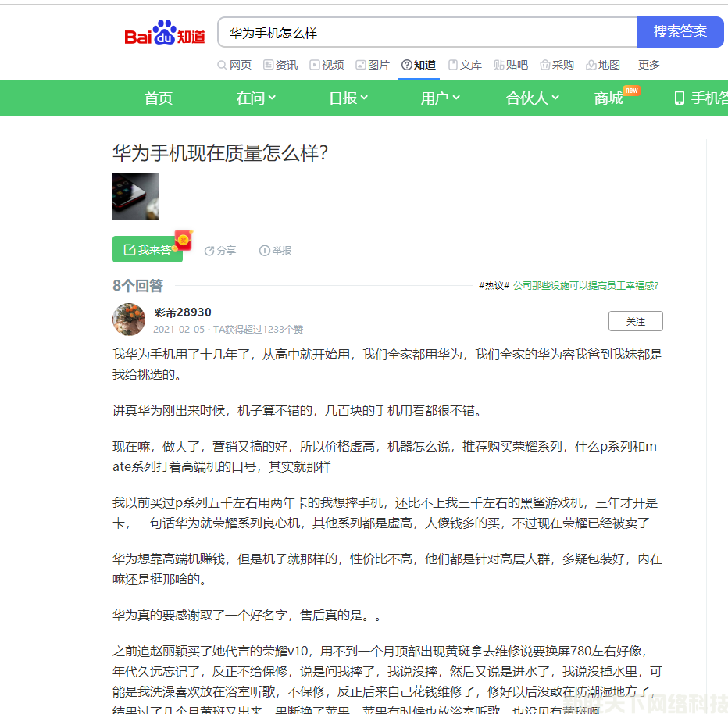Open the 商城 store tab
The width and height of the screenshot is (728, 714).
pos(608,98)
